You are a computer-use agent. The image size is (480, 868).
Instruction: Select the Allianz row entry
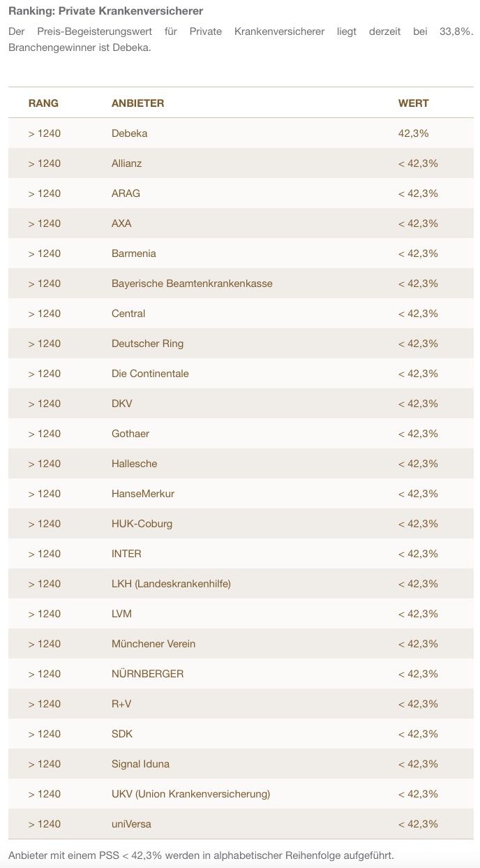click(126, 163)
